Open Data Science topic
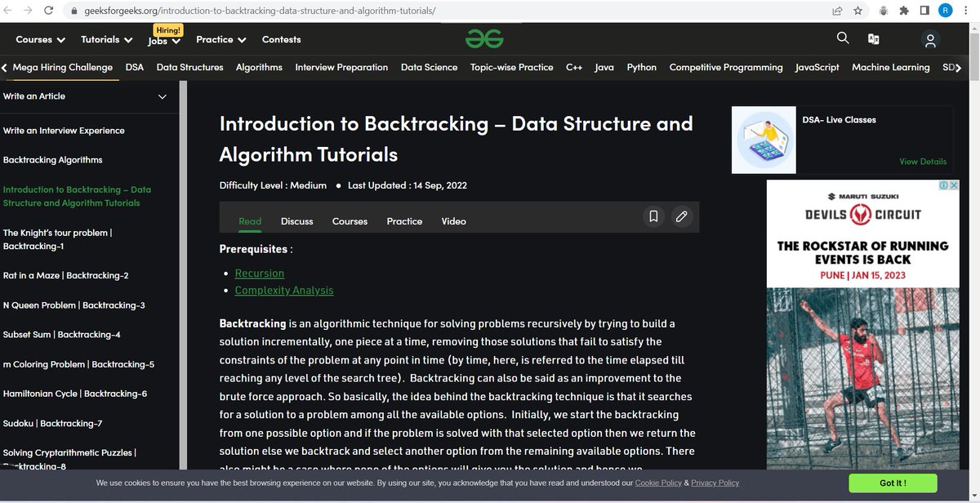This screenshot has width=980, height=503. tap(429, 67)
